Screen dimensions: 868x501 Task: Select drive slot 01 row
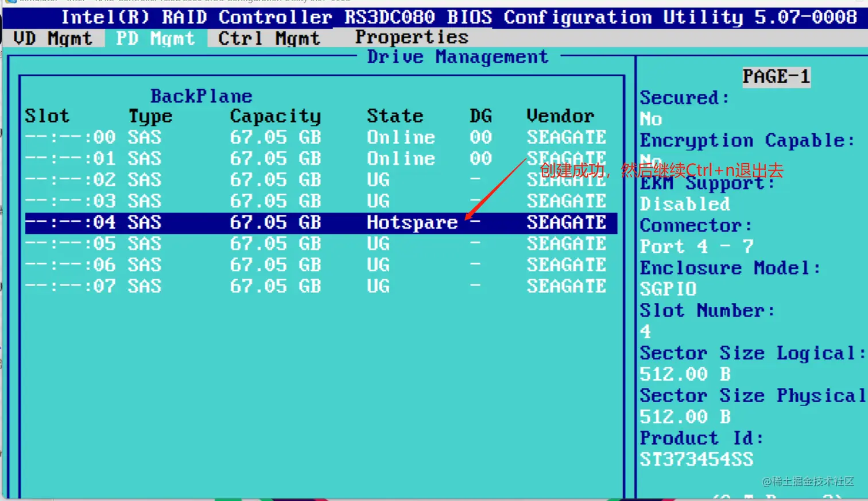click(x=321, y=159)
